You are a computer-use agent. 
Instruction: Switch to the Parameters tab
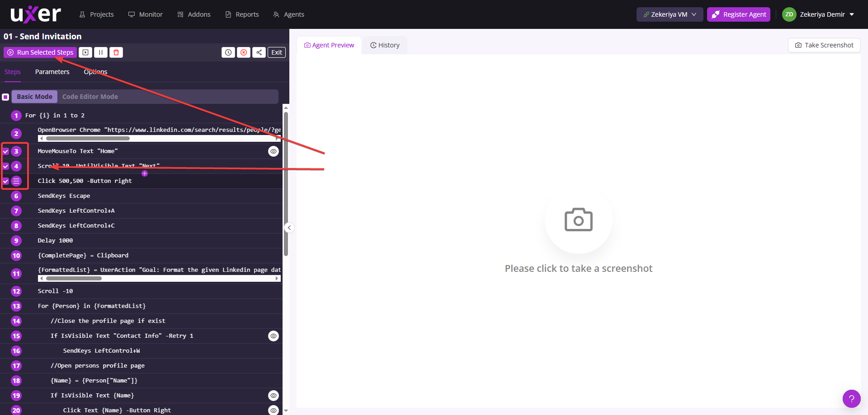click(52, 72)
